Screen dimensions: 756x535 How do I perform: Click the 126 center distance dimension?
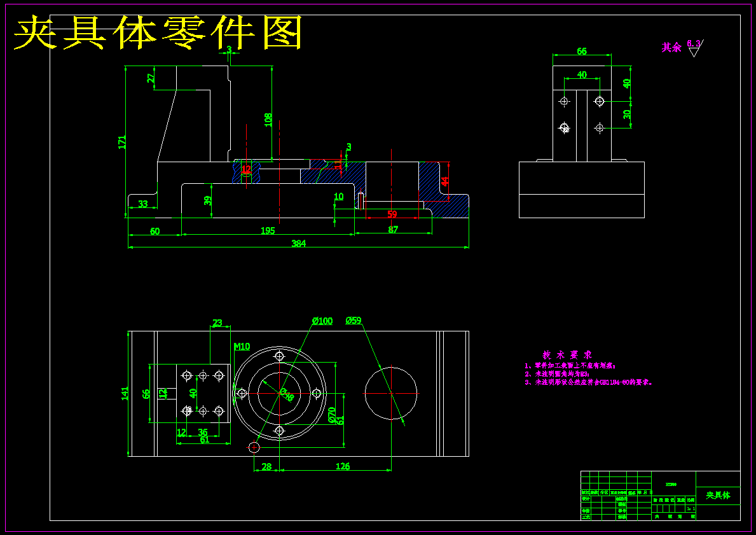(342, 466)
